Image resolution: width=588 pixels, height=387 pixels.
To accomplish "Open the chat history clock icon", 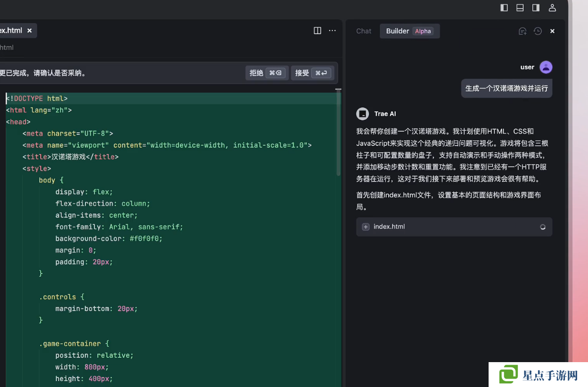I will (538, 31).
